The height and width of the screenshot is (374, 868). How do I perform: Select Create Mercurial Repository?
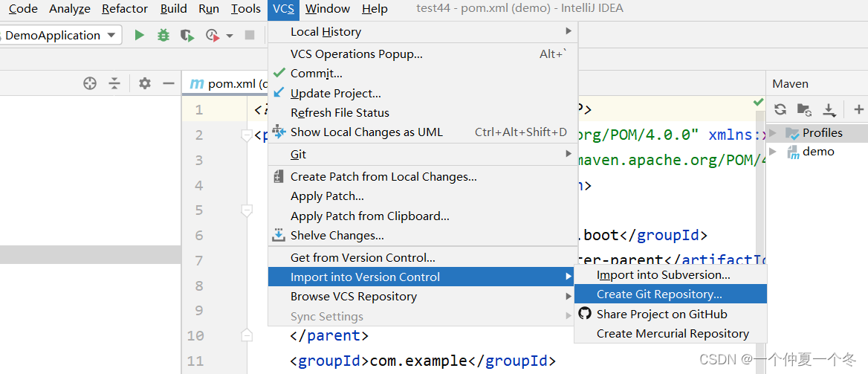pyautogui.click(x=670, y=334)
